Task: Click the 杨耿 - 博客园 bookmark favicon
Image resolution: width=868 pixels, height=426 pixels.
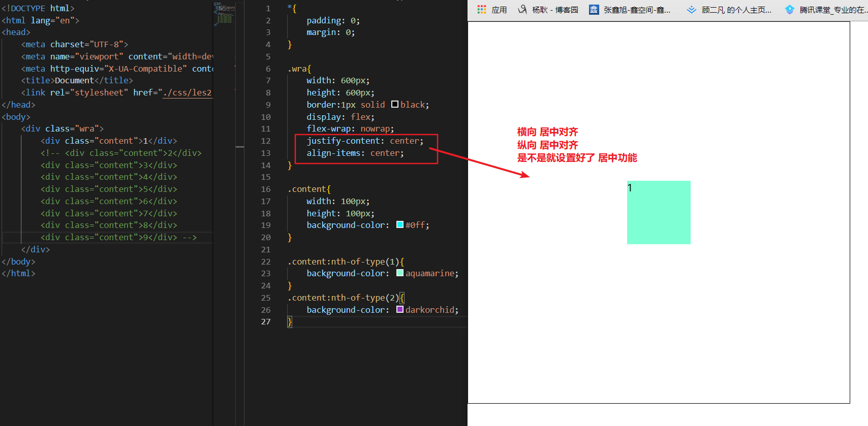Action: pos(522,10)
